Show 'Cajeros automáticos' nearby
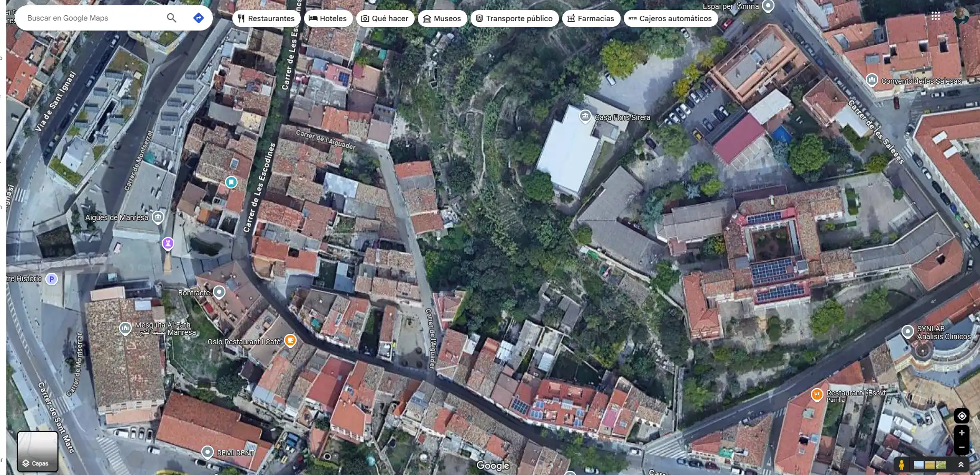 tap(670, 18)
